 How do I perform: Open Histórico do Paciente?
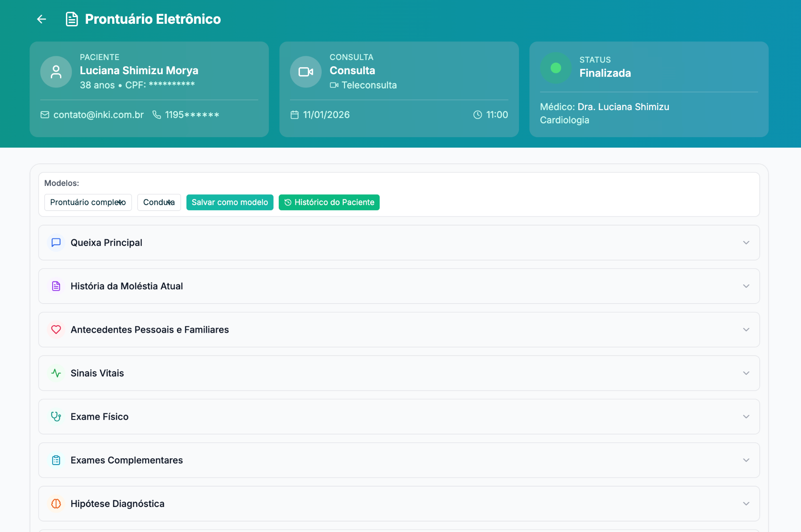329,202
